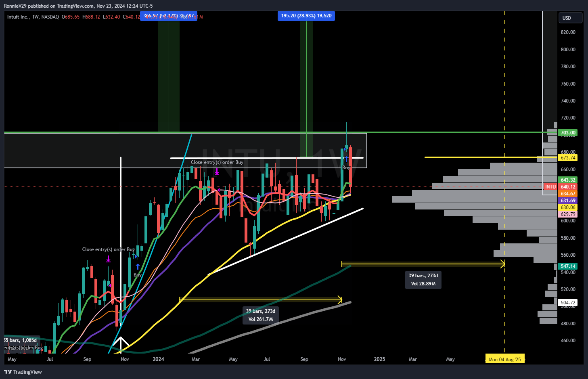588x379 pixels.
Task: Click the red INTU ticker price tag
Action: click(x=560, y=187)
